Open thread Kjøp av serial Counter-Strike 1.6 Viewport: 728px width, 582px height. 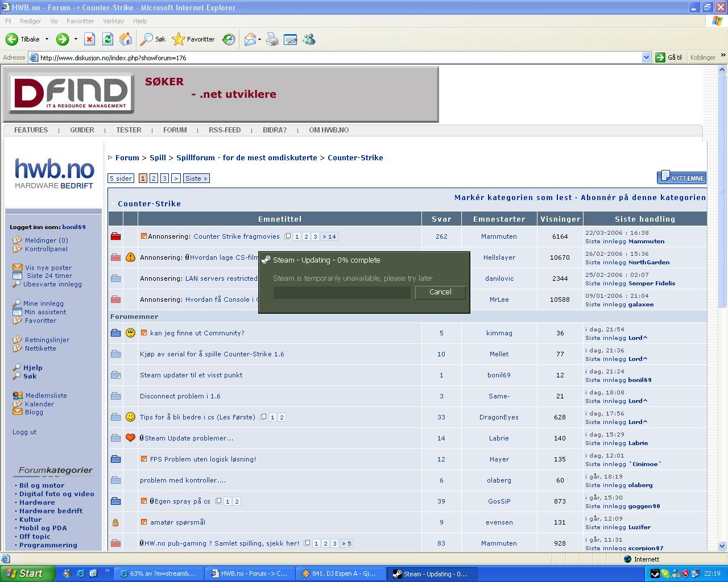pos(212,354)
